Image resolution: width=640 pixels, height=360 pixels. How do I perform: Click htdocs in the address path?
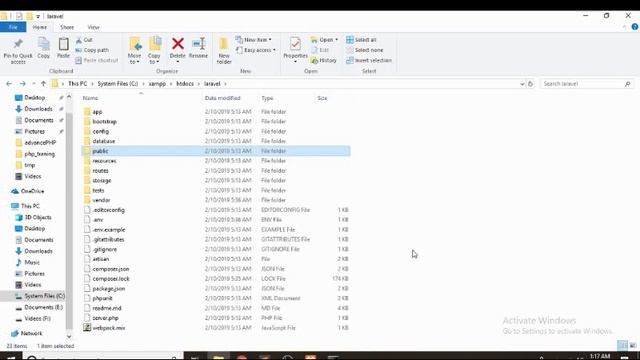click(x=185, y=84)
